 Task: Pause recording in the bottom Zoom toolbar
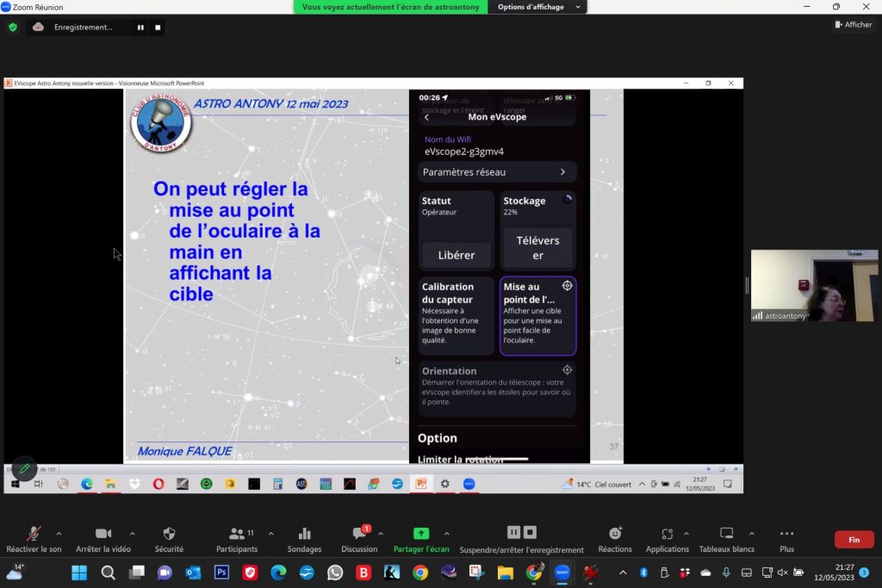pos(513,532)
